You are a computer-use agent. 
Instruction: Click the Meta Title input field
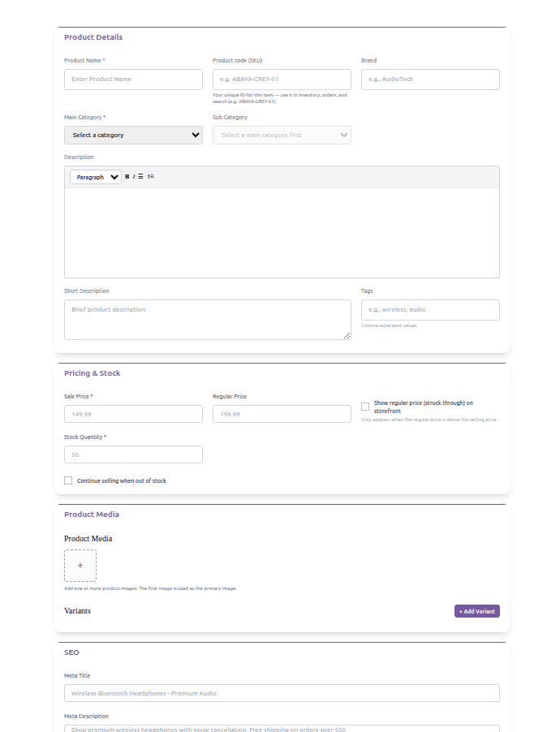coord(282,693)
